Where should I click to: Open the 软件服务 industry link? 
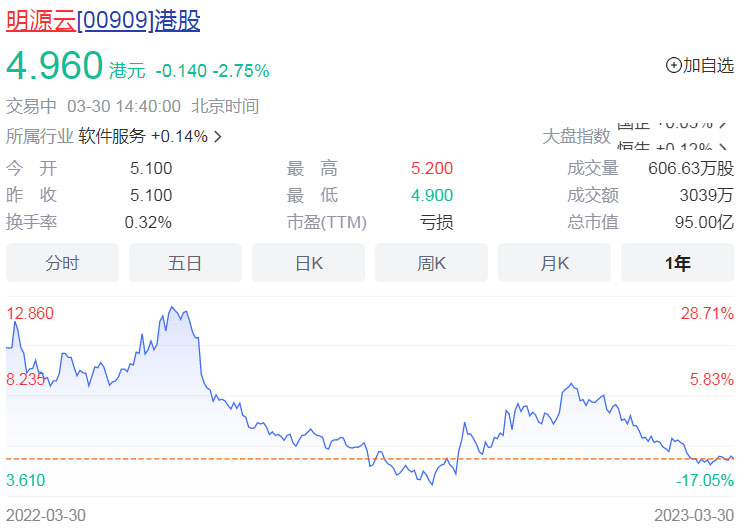click(x=112, y=136)
